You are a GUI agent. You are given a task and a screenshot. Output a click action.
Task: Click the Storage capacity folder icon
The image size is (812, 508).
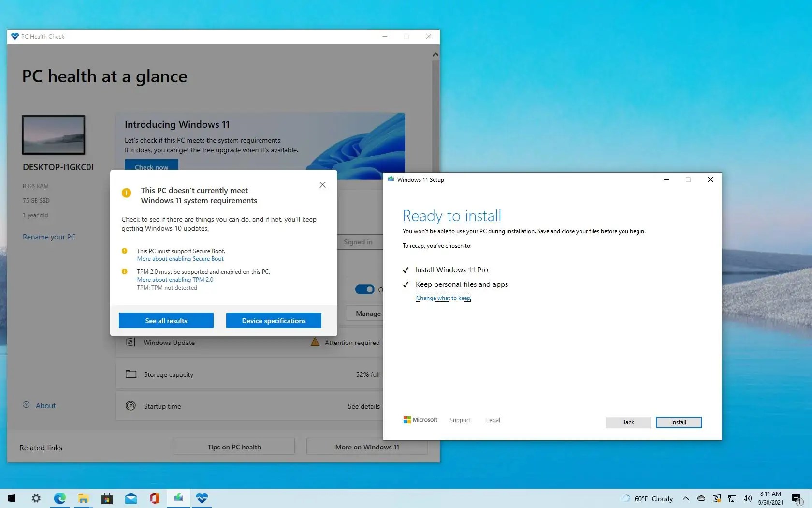130,374
